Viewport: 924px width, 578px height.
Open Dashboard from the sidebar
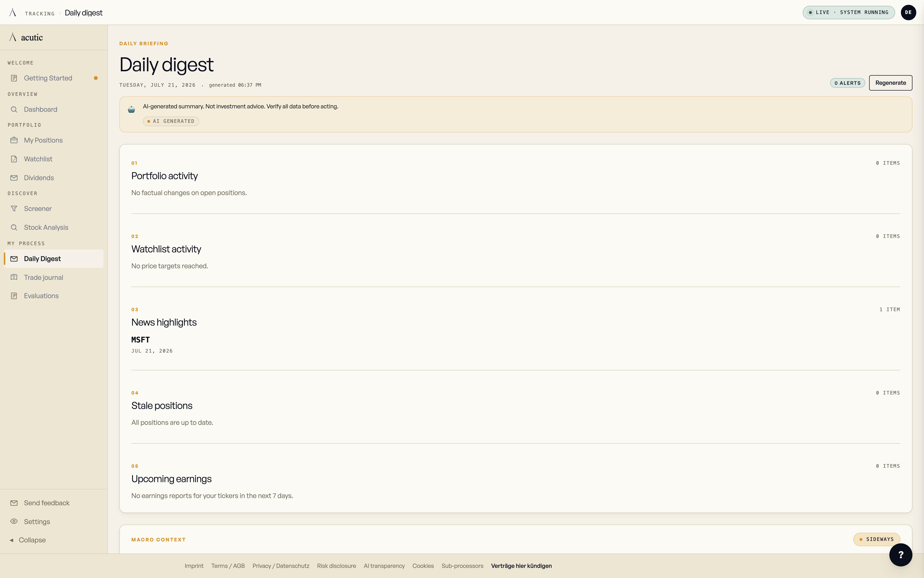(53, 109)
